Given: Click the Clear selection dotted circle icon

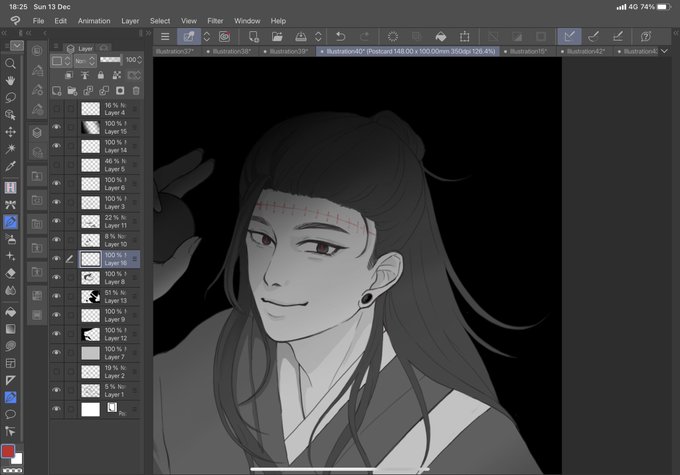Looking at the screenshot, I should 393,37.
